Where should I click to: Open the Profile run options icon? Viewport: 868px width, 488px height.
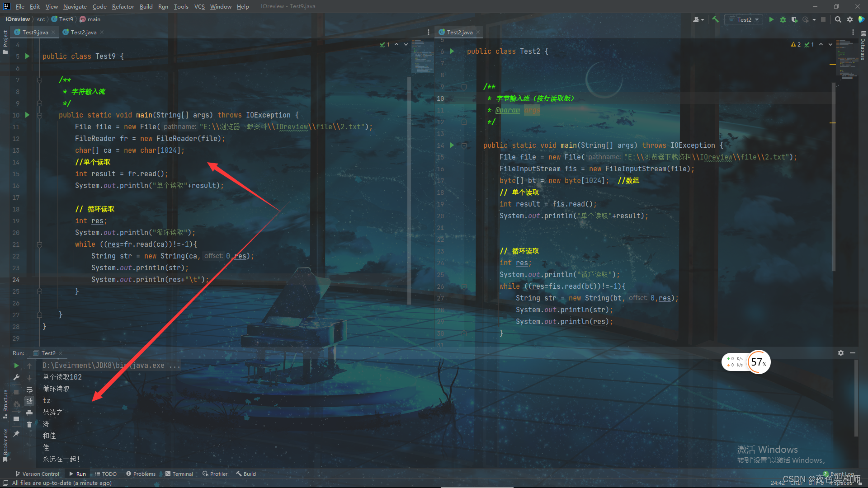click(806, 19)
